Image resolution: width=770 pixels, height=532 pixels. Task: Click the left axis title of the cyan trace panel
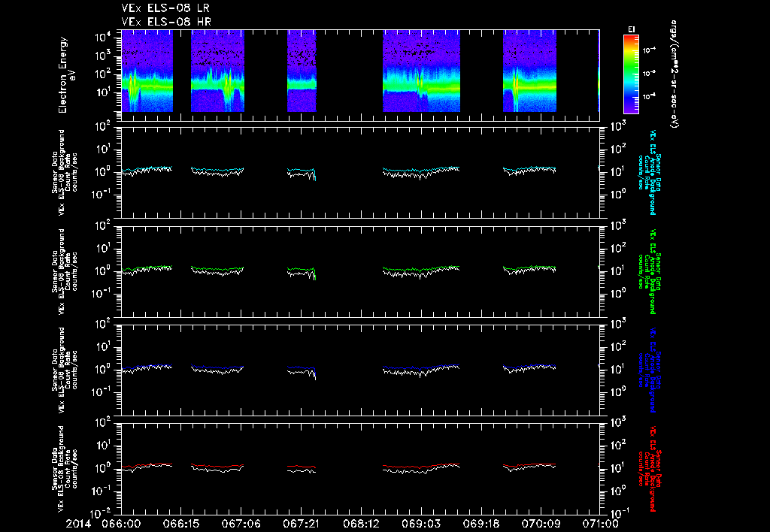pos(64,172)
